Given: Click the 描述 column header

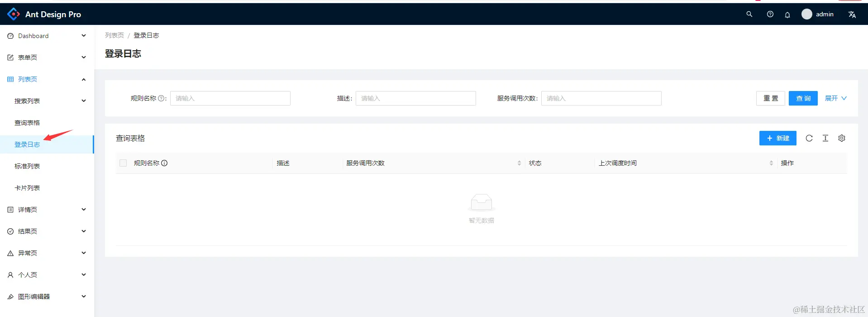Looking at the screenshot, I should click(x=283, y=163).
